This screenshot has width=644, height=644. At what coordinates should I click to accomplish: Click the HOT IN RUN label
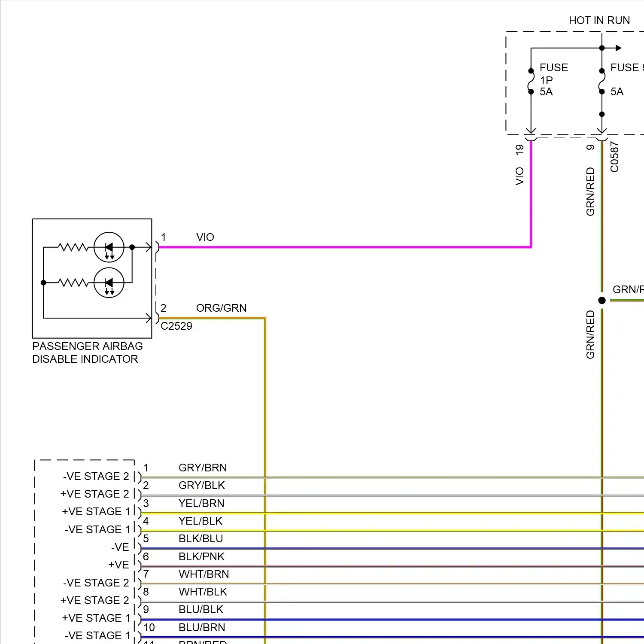(599, 20)
